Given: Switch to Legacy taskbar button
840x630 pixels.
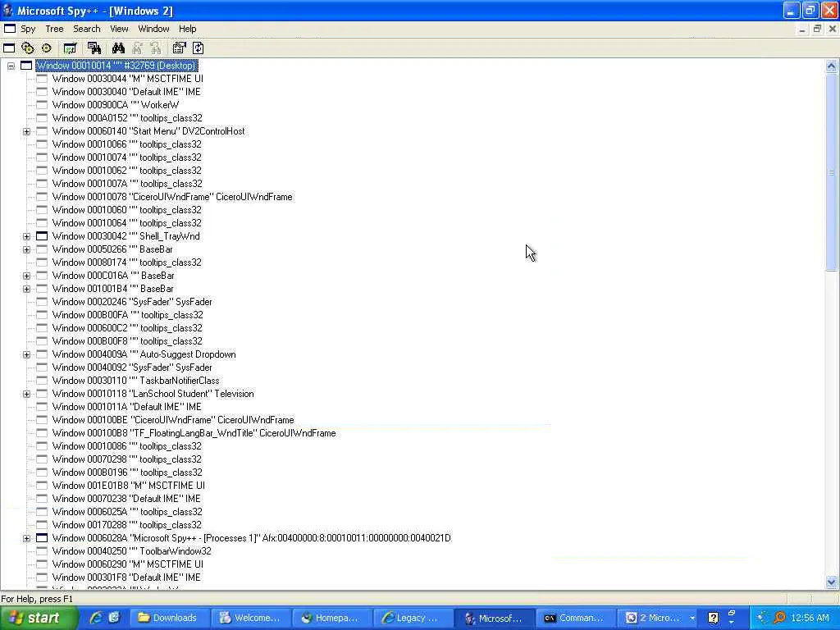Looking at the screenshot, I should point(413,619).
